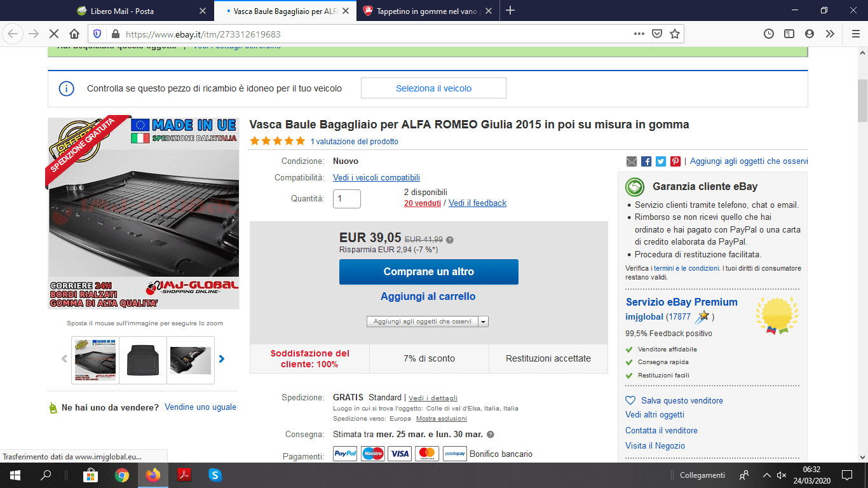
Task: Open Firefox hamburger application menu
Action: tap(855, 34)
